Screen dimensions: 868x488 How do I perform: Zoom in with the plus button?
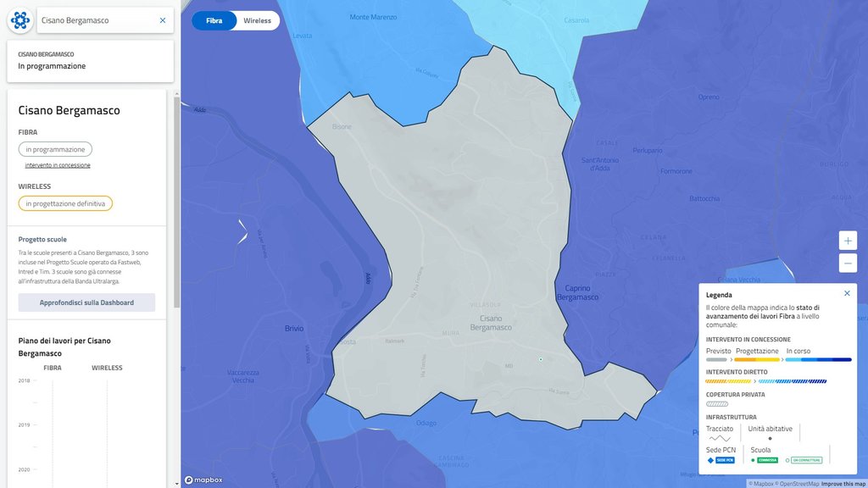pyautogui.click(x=848, y=241)
